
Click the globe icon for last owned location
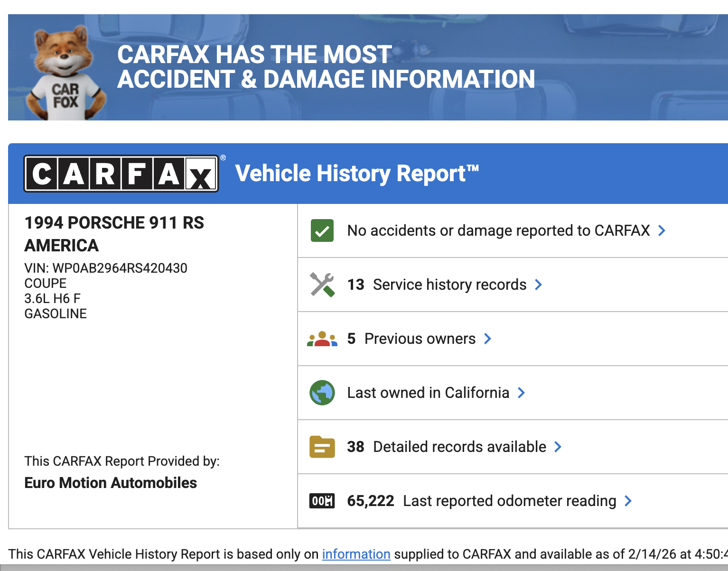322,393
